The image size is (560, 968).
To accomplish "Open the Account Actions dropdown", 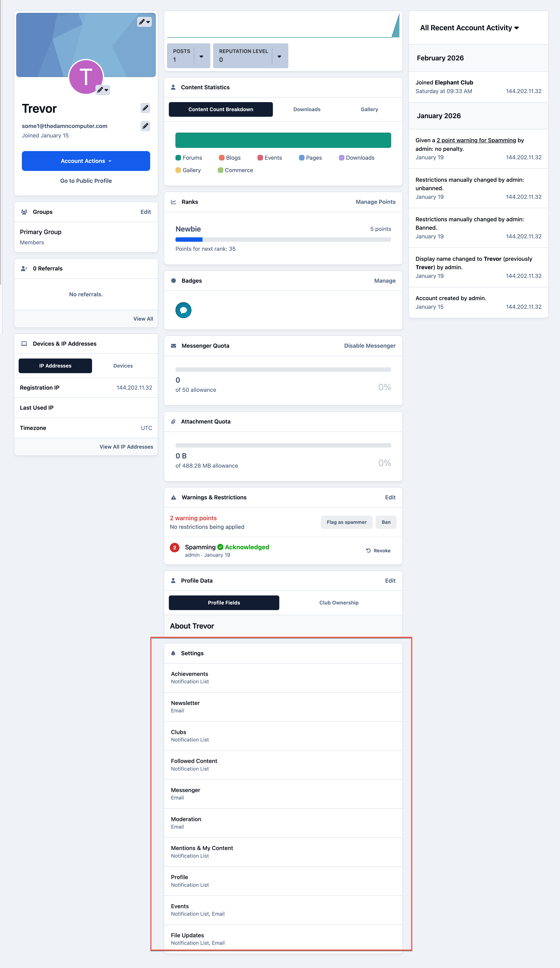I will point(86,161).
